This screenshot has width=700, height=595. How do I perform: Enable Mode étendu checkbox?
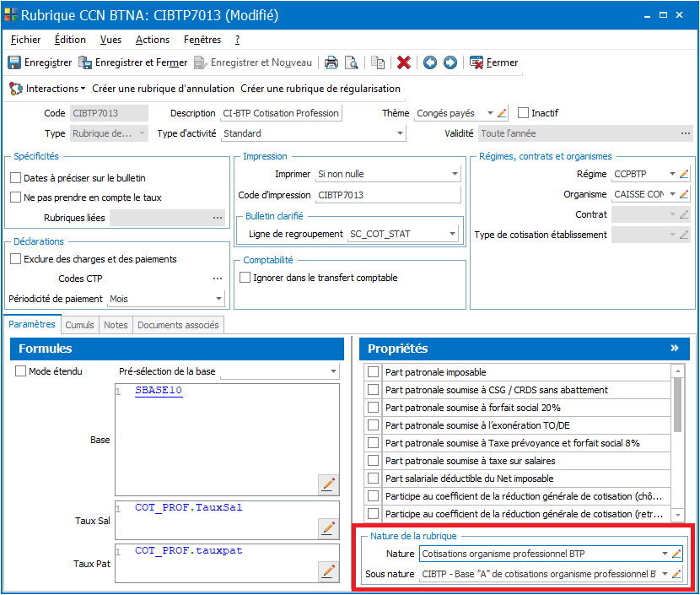(20, 371)
